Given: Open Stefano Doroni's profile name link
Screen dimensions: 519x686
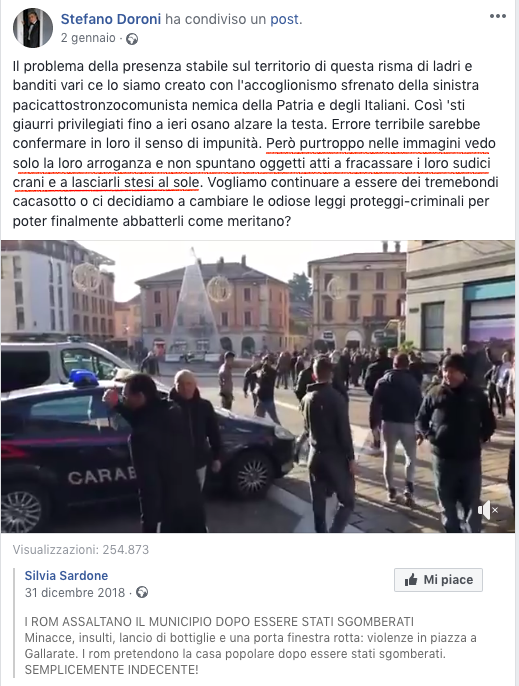Looking at the screenshot, I should click(111, 19).
